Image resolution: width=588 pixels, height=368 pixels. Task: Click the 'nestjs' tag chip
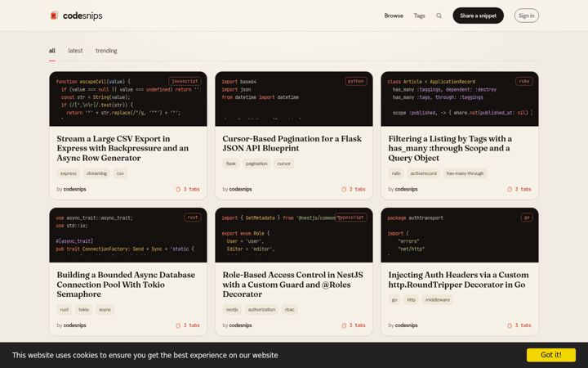(x=232, y=310)
